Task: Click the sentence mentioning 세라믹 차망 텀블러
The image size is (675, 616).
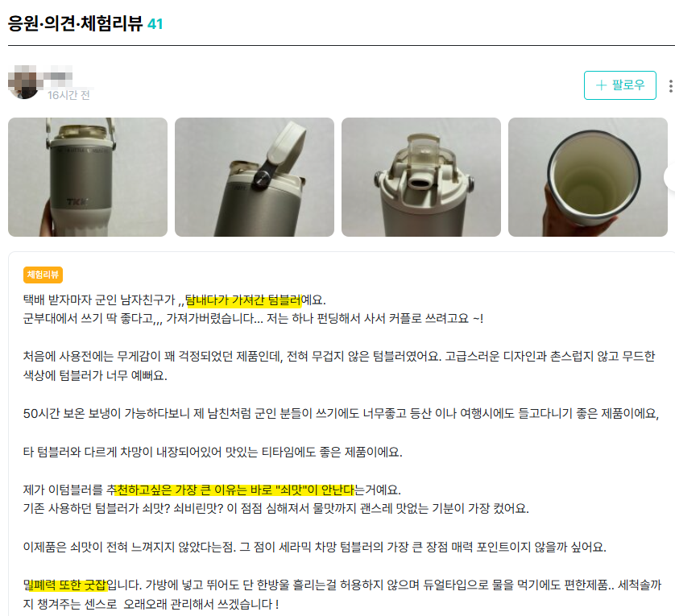Action: (x=315, y=547)
